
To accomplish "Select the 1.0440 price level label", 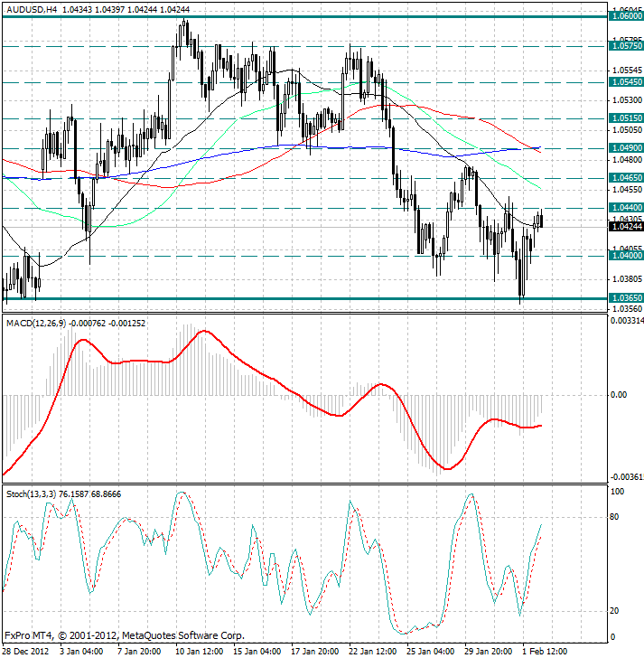I will [626, 208].
